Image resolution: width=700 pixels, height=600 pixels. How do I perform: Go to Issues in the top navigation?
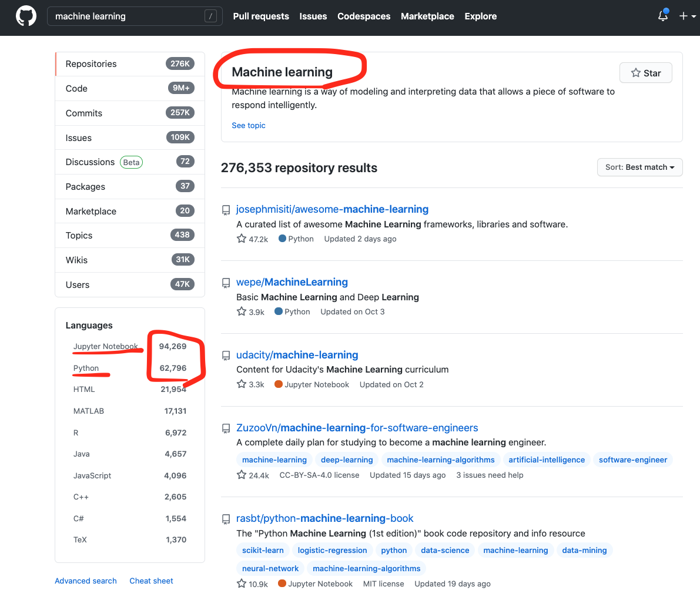313,16
